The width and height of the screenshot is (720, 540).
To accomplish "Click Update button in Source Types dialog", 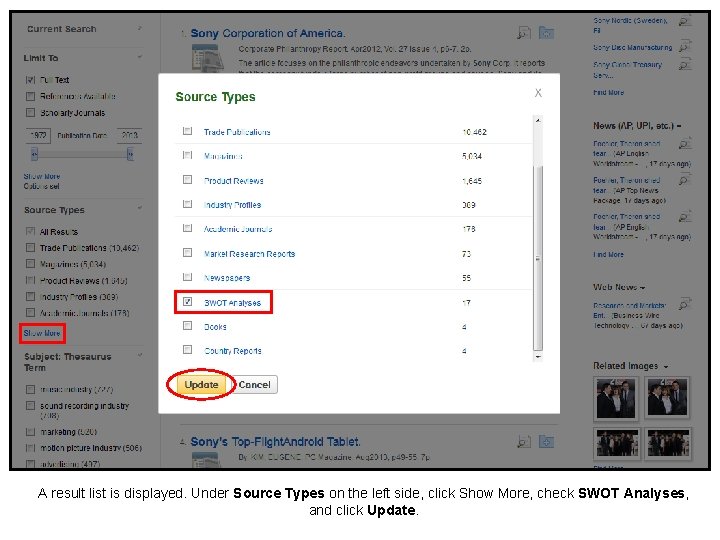I will tap(201, 385).
